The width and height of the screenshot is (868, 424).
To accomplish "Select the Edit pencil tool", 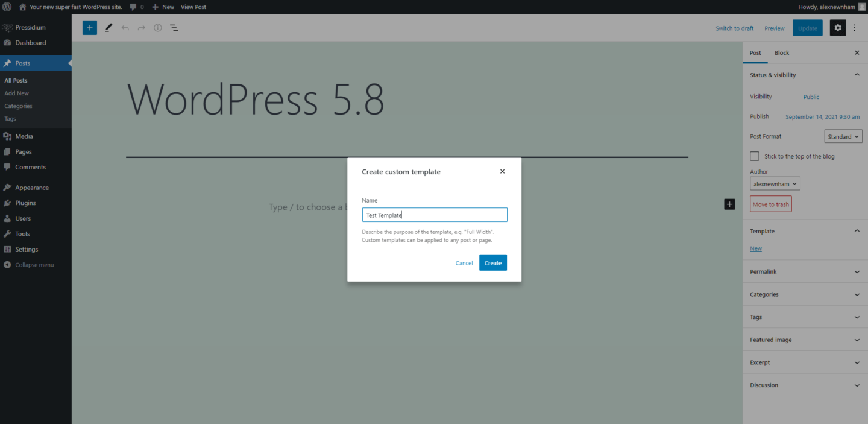I will pyautogui.click(x=108, y=28).
